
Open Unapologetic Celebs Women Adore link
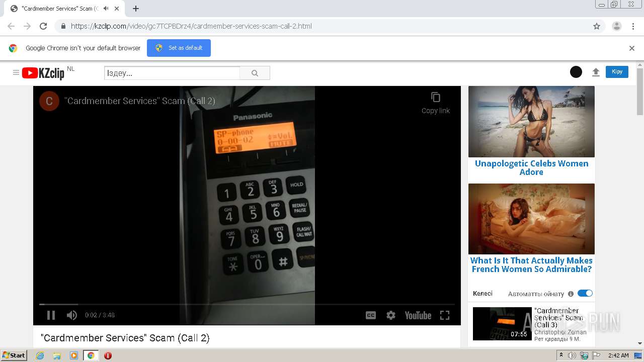(x=531, y=168)
